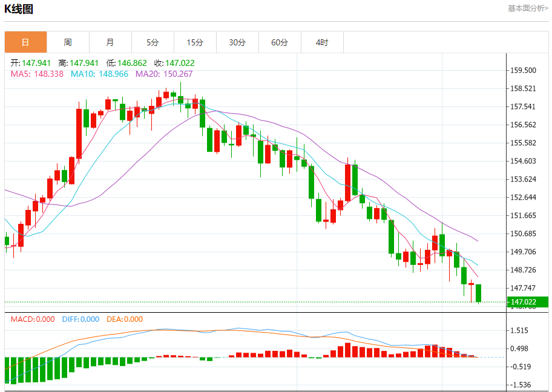This screenshot has width=552, height=392.
Task: Switch to the 周 weekly tab
Action: 68,42
